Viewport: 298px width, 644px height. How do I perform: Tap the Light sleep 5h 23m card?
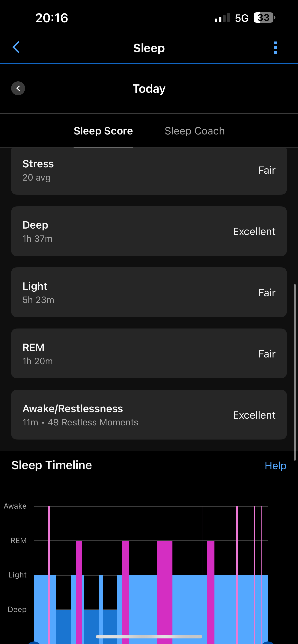(149, 292)
